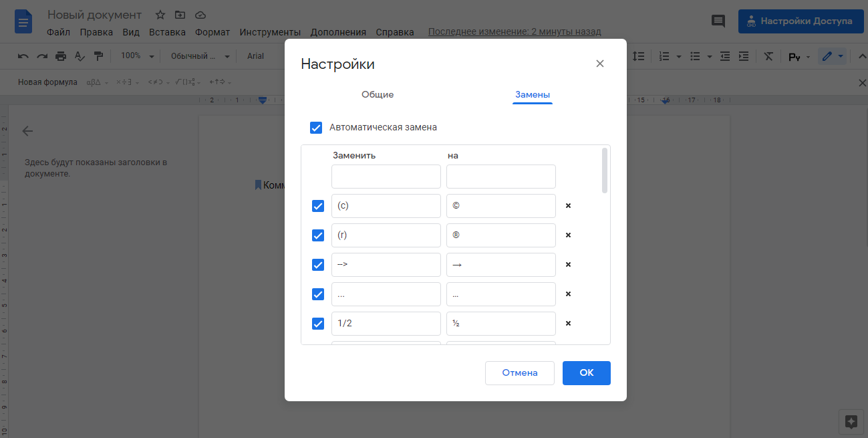Click the Отмена button
868x438 pixels.
519,373
